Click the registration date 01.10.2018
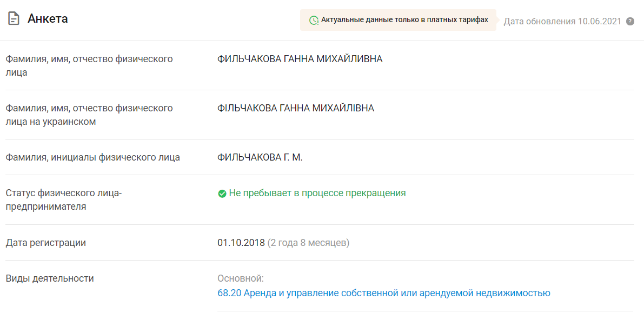 coord(241,243)
